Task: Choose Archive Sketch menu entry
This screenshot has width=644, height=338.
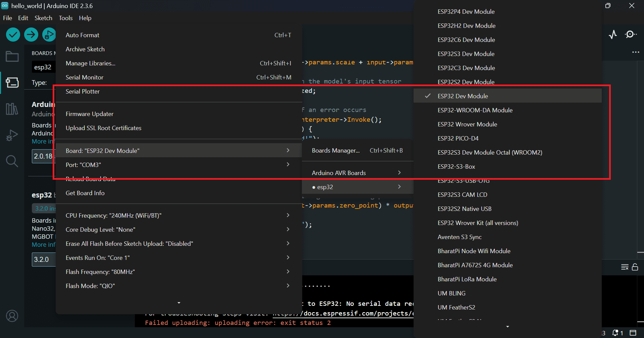Action: 179,49
